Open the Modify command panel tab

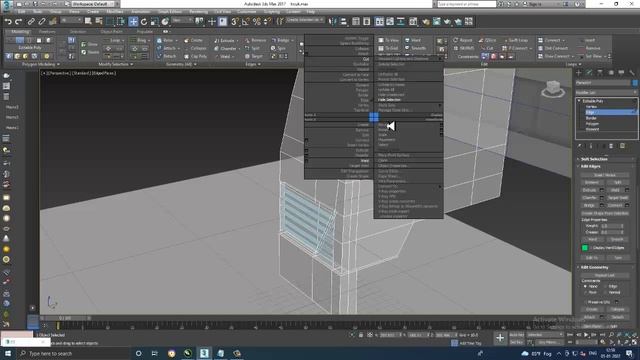589,73
